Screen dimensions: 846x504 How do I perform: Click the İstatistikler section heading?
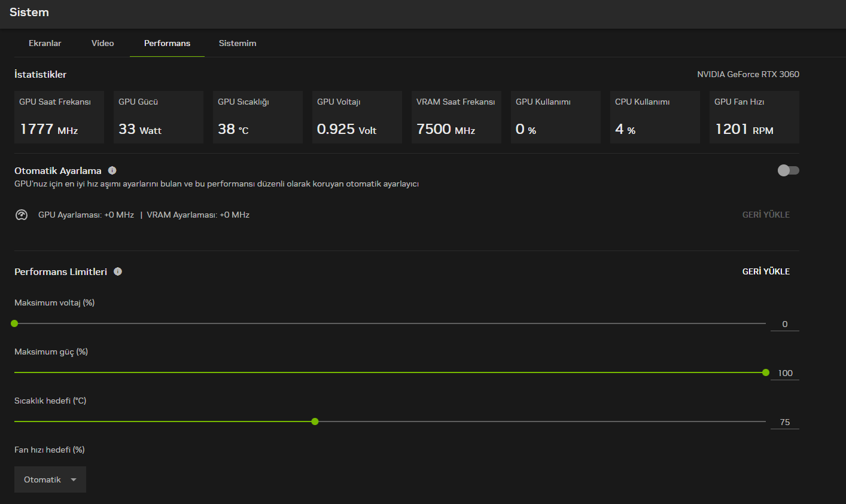click(x=41, y=74)
